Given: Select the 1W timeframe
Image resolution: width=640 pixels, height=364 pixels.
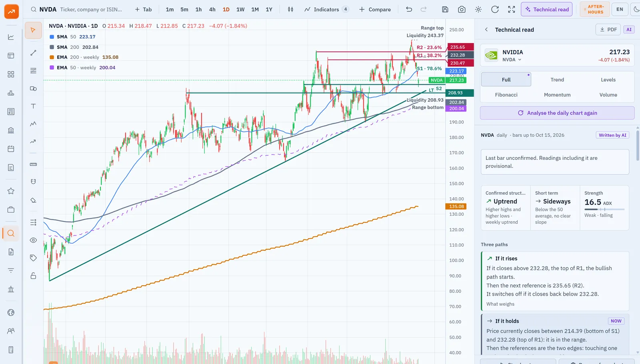Looking at the screenshot, I should 240,9.
